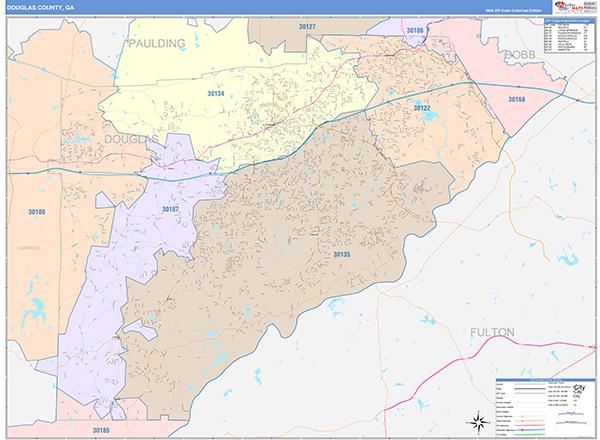The width and height of the screenshot is (600, 440).
Task: Open the ZIP Code Index/Grid Locator table
Action: (569, 36)
